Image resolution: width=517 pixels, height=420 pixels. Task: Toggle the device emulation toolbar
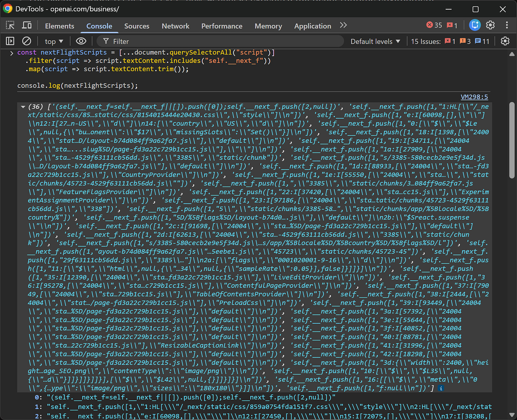tap(27, 25)
